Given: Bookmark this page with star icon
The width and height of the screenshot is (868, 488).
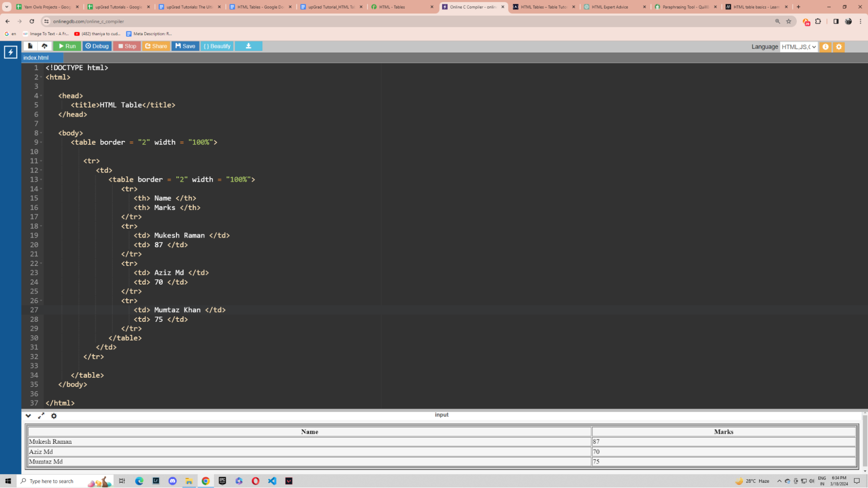Looking at the screenshot, I should 789,21.
